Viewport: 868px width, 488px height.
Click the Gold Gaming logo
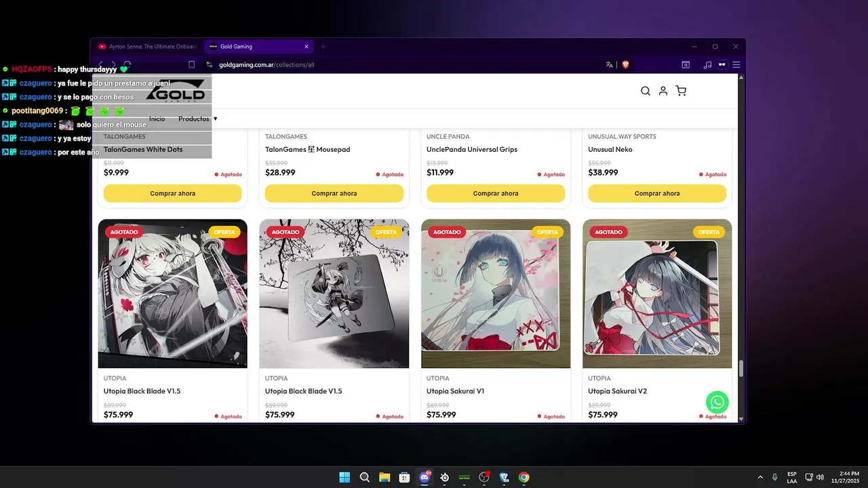click(175, 90)
